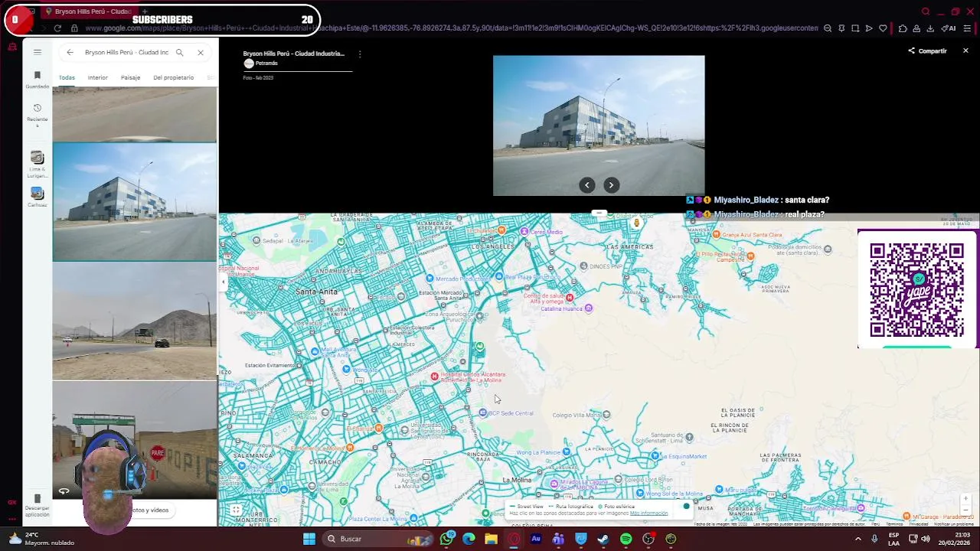Collapse the map with the top handle bar
Screen dimensions: 980x551
click(x=599, y=213)
